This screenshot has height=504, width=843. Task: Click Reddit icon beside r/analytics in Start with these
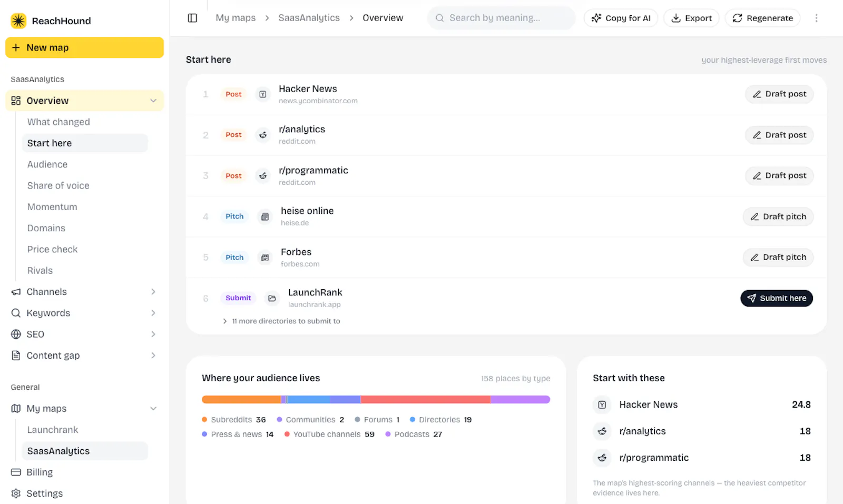tap(602, 431)
